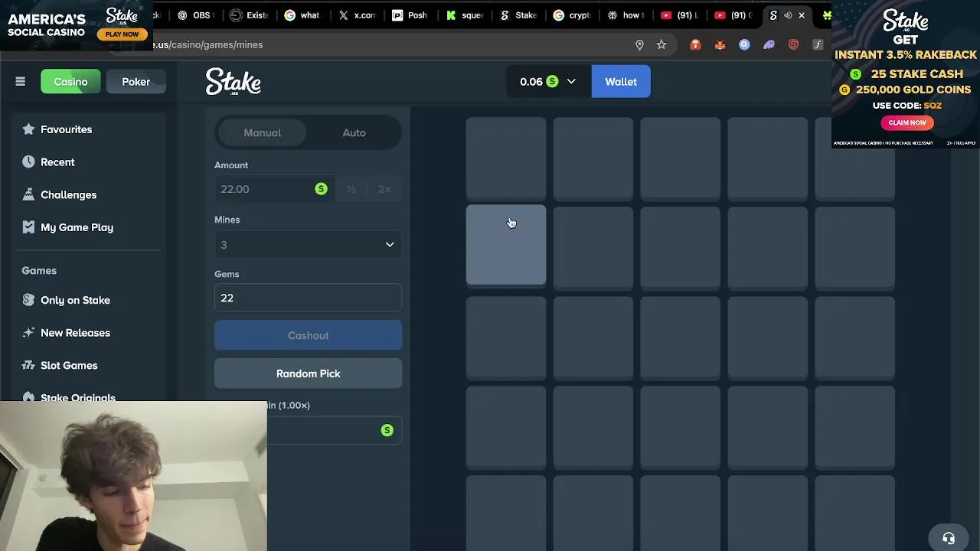Reveal the last tile in second row
The width and height of the screenshot is (980, 551).
[855, 248]
